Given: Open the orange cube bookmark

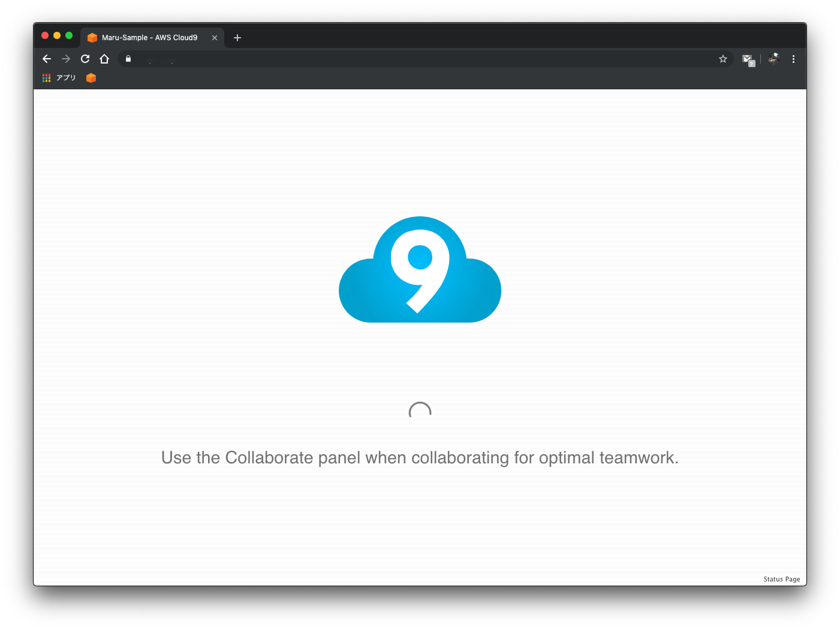Looking at the screenshot, I should [x=91, y=78].
